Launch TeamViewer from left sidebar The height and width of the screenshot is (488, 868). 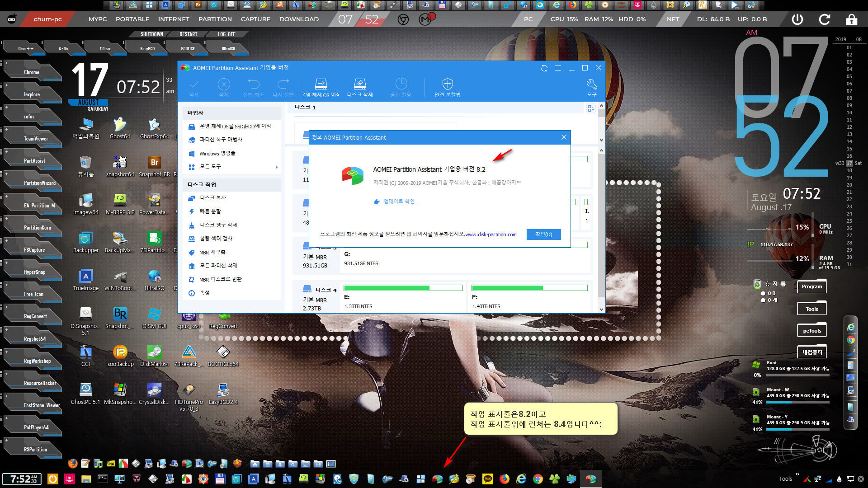coord(33,138)
